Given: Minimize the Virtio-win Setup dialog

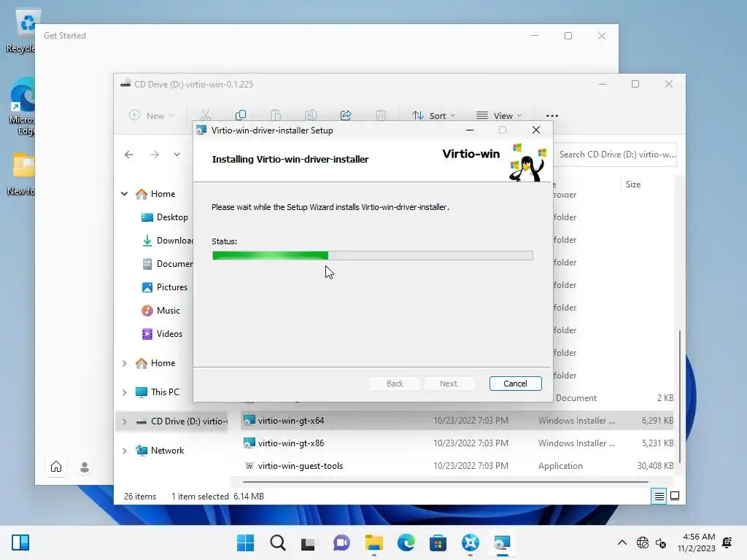Looking at the screenshot, I should [x=470, y=130].
